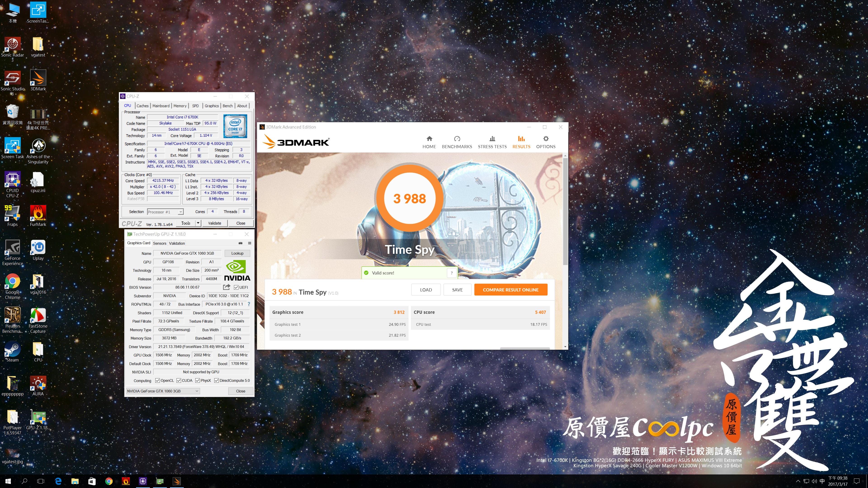The image size is (868, 488).
Task: Open the Sonic Radar 3 desktop icon
Action: pos(12,49)
